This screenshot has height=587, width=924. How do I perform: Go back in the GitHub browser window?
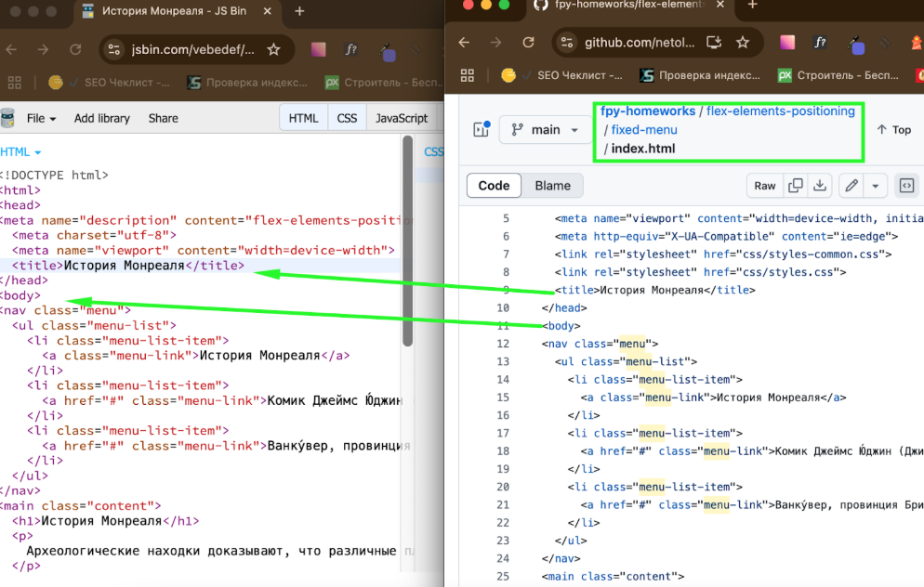[x=465, y=43]
